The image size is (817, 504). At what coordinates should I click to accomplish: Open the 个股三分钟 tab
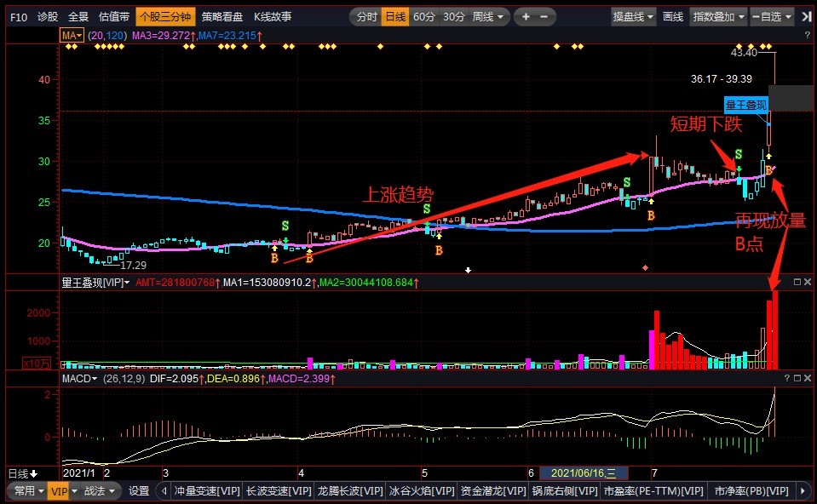coord(165,16)
